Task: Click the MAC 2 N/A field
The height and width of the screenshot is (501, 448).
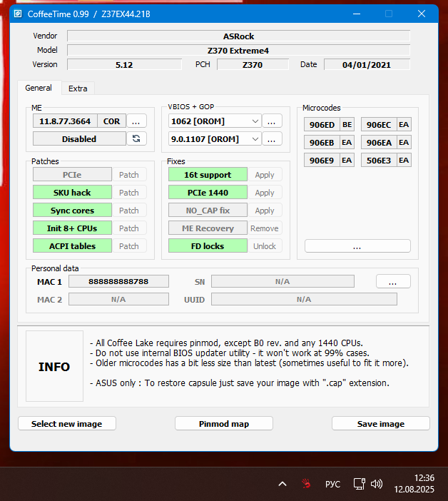Action: pyautogui.click(x=118, y=299)
